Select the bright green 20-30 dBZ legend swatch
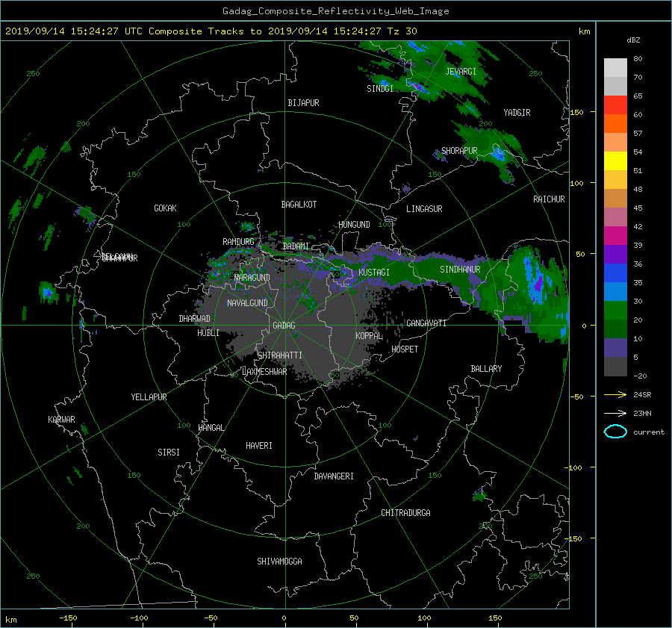 coord(615,310)
